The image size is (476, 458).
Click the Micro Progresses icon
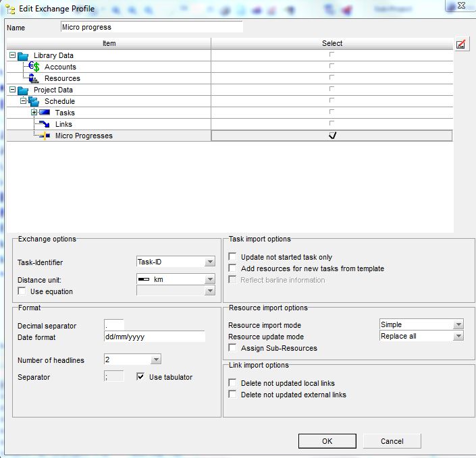[x=45, y=136]
